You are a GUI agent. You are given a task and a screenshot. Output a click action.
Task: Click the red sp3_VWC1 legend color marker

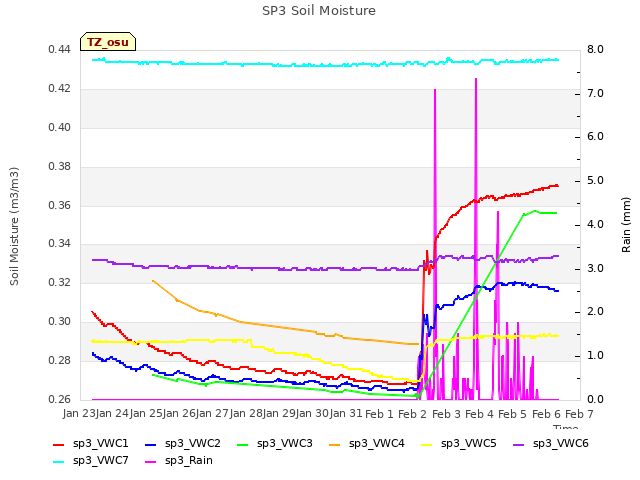point(59,445)
